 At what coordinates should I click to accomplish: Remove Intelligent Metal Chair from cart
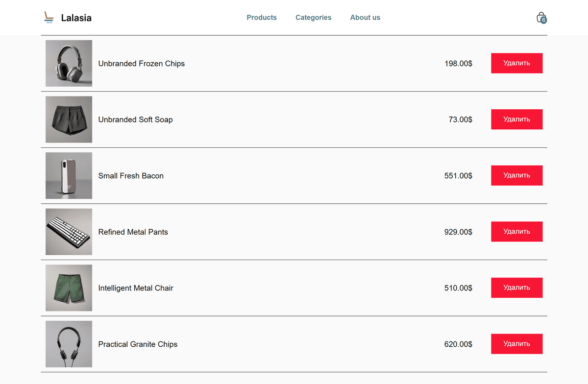click(516, 288)
